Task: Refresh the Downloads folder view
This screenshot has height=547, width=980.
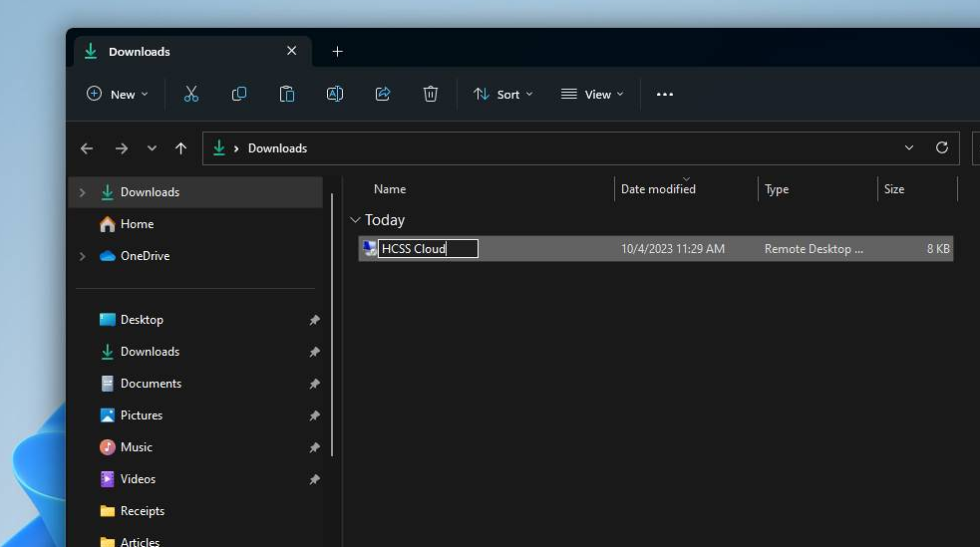Action: pyautogui.click(x=942, y=148)
